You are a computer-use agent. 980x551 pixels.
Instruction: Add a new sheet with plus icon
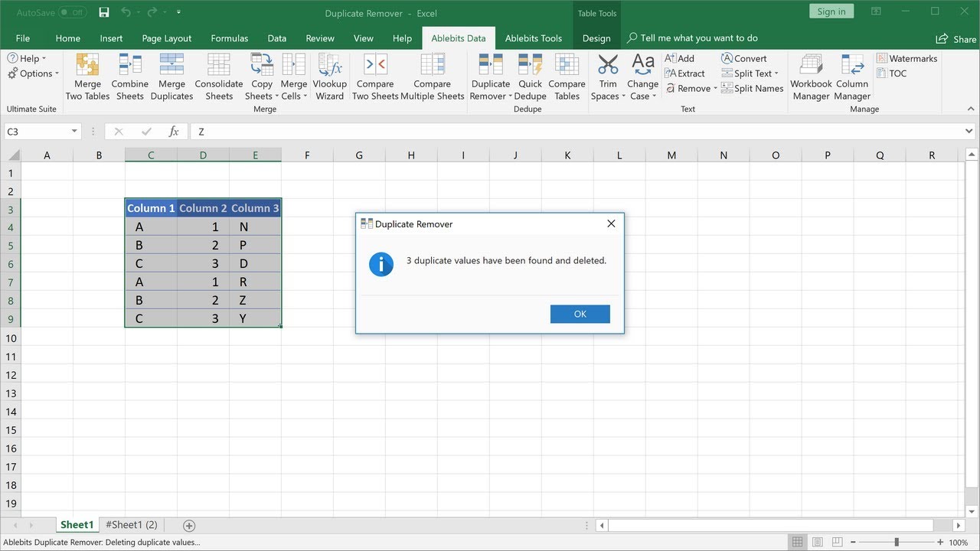[189, 525]
